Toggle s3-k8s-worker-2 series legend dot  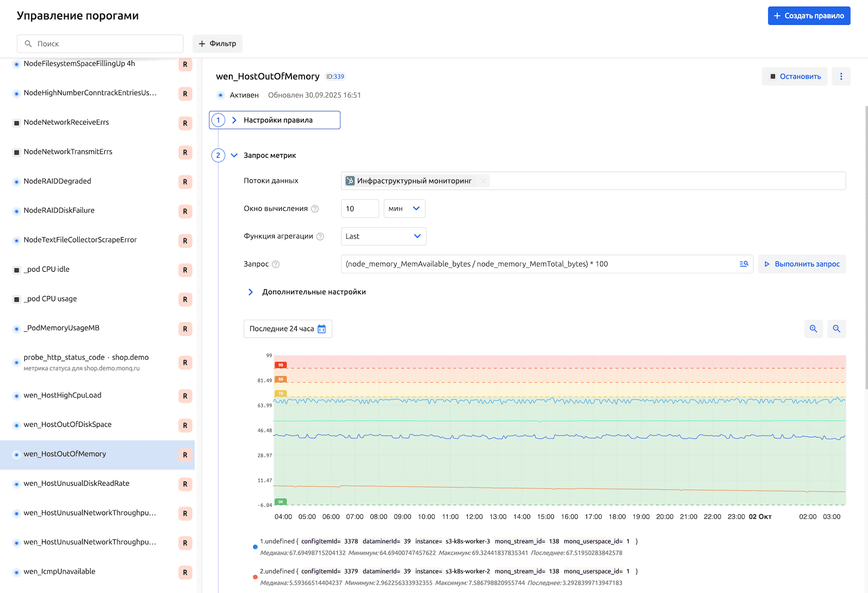tap(255, 577)
